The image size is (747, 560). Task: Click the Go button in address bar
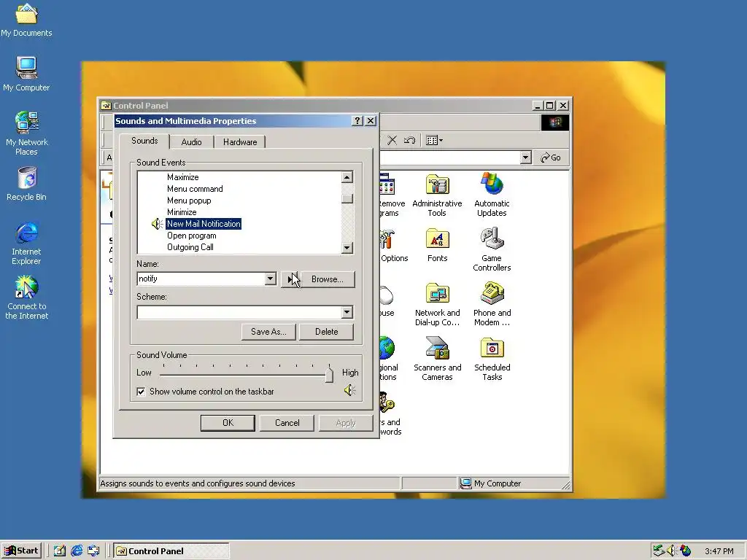(x=551, y=157)
